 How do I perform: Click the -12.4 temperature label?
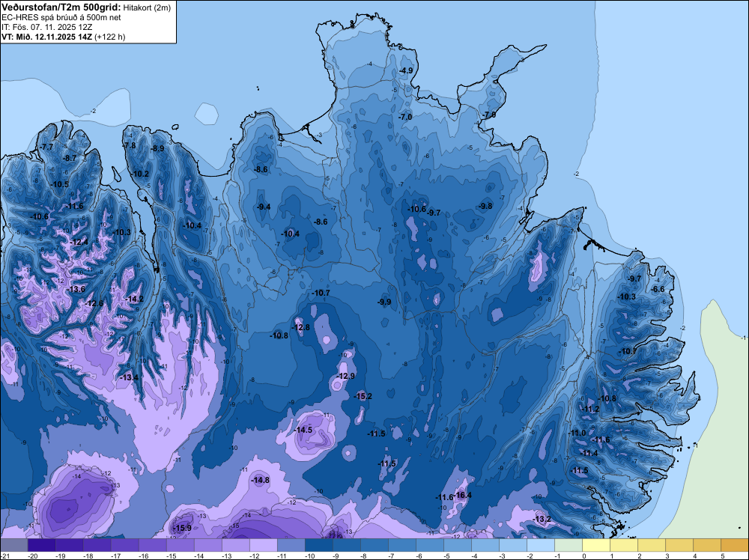click(x=79, y=242)
